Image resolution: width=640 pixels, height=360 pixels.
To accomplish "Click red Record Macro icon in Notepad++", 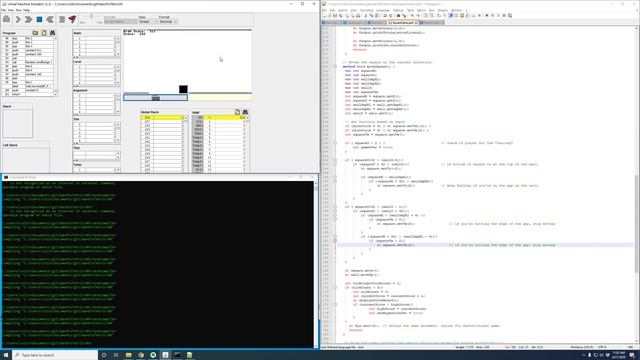I will coord(487,16).
